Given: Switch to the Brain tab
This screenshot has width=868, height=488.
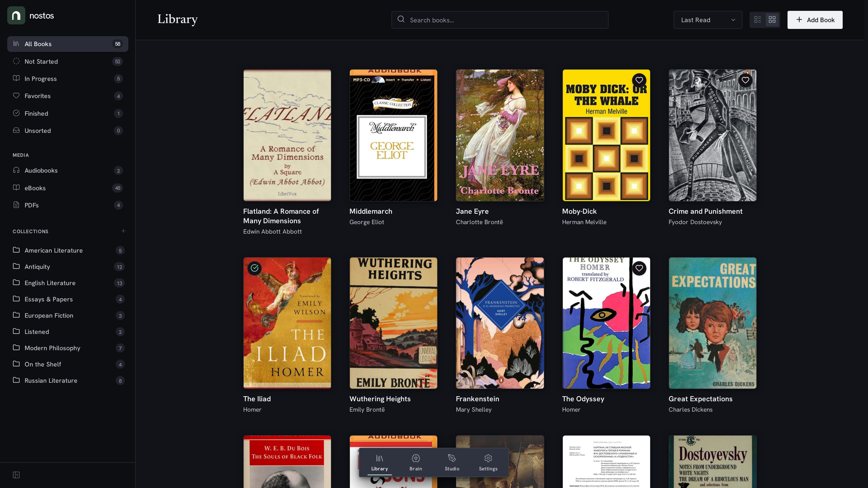Looking at the screenshot, I should (x=415, y=462).
